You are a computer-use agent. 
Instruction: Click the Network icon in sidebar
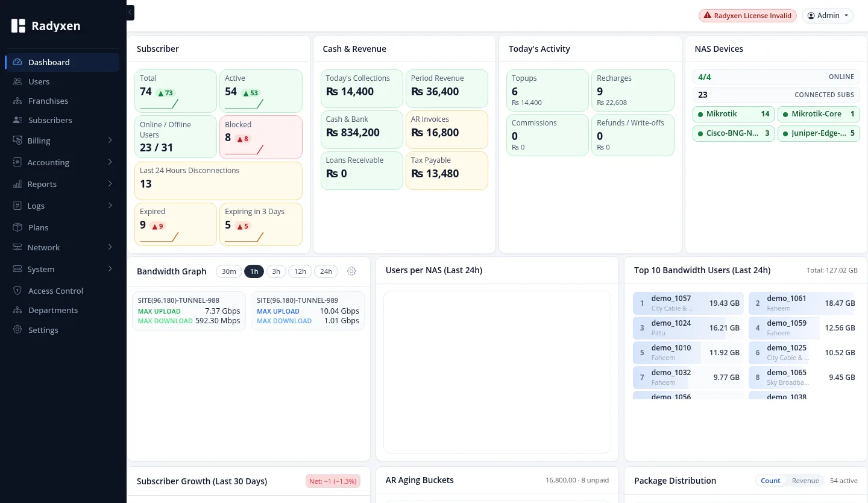pyautogui.click(x=17, y=247)
